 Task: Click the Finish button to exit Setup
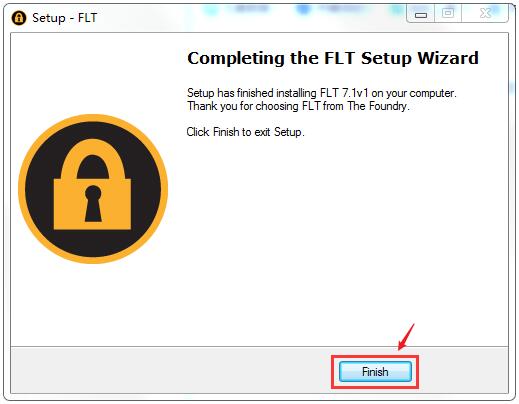(375, 371)
